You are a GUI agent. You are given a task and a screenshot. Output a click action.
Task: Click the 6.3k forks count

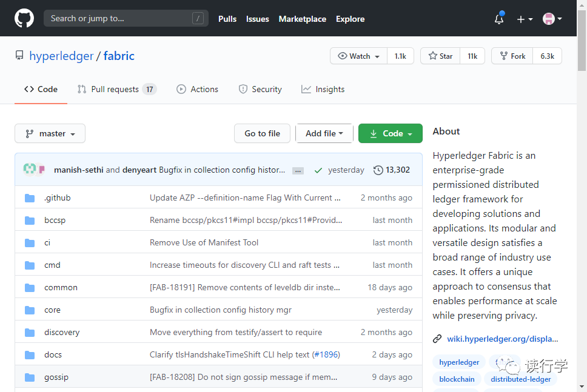pyautogui.click(x=548, y=56)
